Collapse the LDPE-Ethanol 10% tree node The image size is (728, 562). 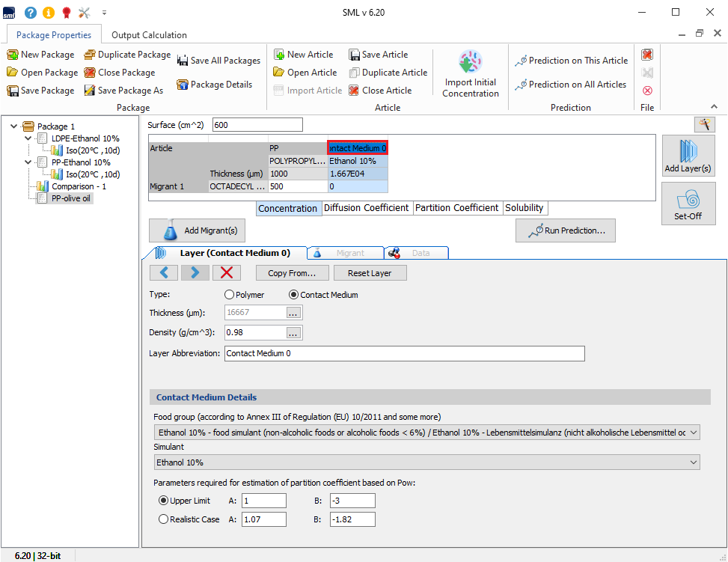(28, 138)
